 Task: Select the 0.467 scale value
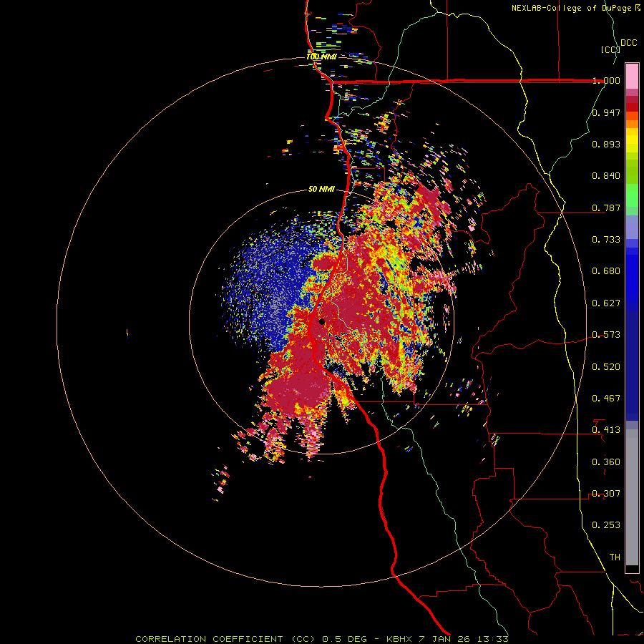606,399
